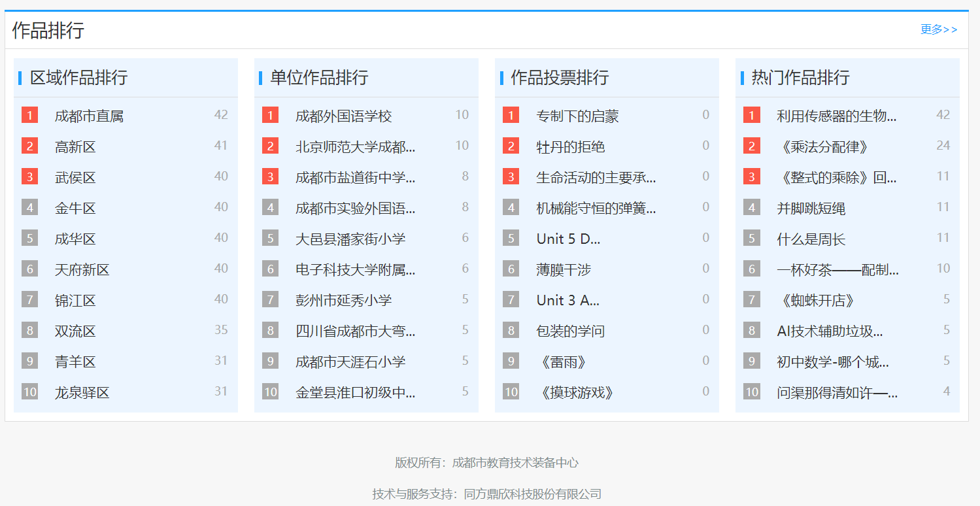This screenshot has height=506, width=980.
Task: Open the work 专制下的启蒙
Action: pos(577,116)
